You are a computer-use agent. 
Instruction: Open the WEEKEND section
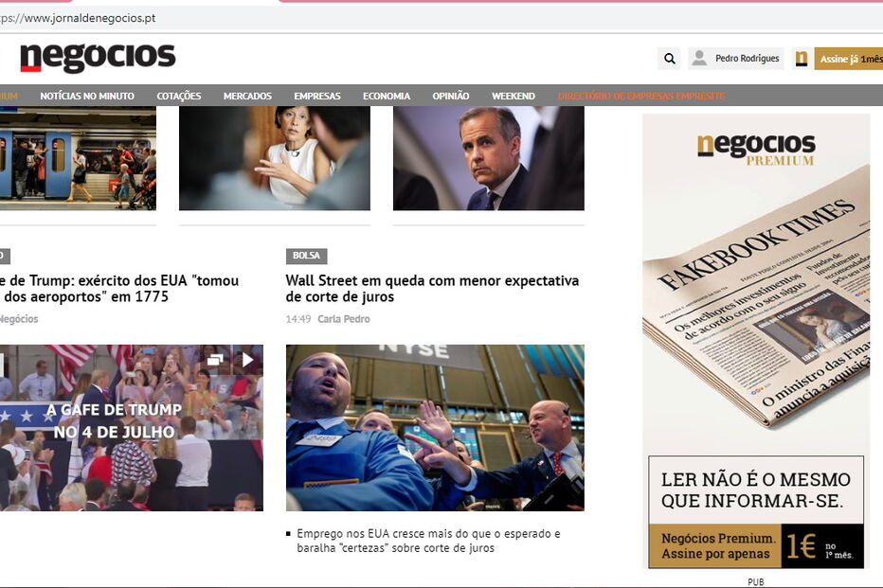(513, 95)
